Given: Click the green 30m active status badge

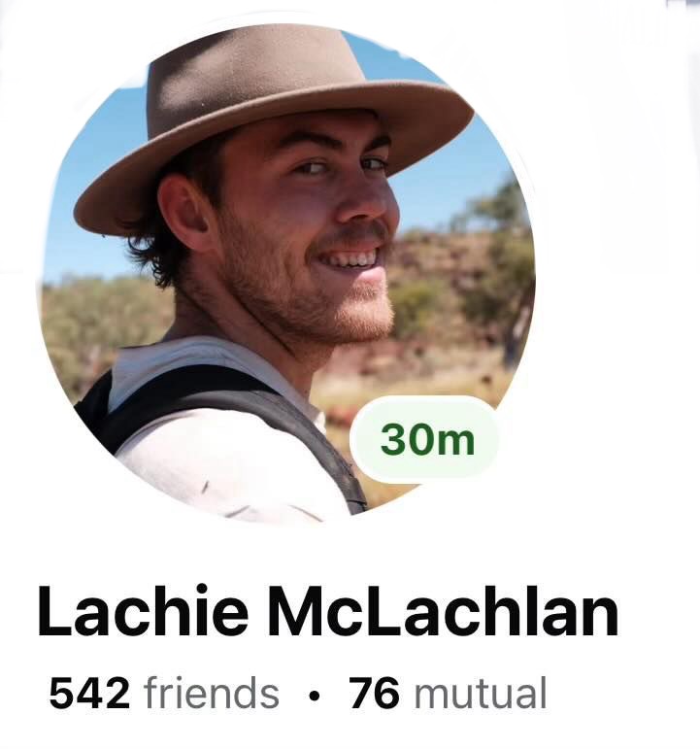Looking at the screenshot, I should tap(424, 440).
